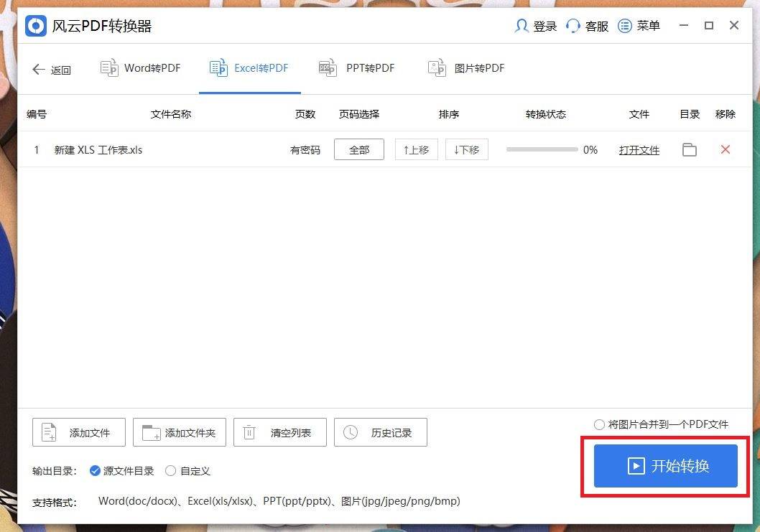Minimize the 风云PDF转换器 window

(x=684, y=25)
